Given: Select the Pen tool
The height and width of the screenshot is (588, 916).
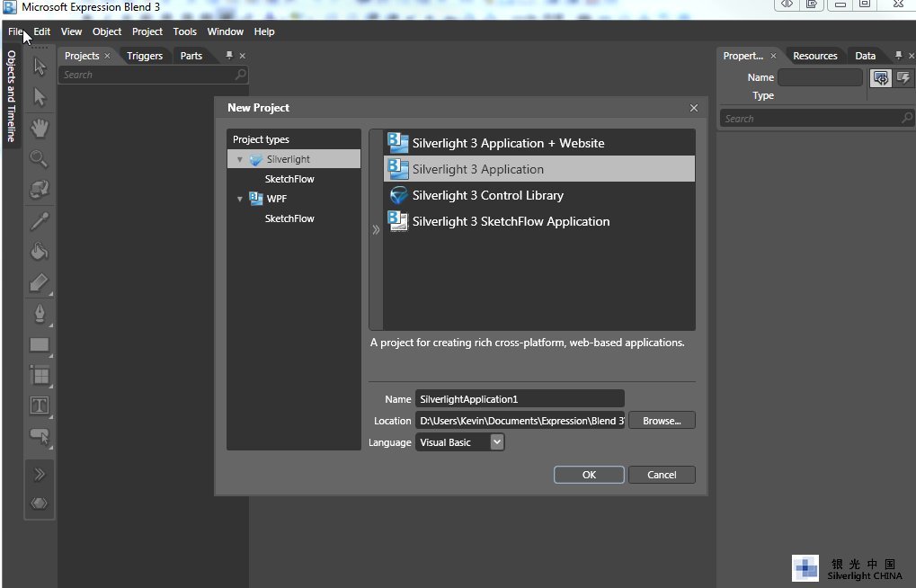Looking at the screenshot, I should [x=40, y=313].
